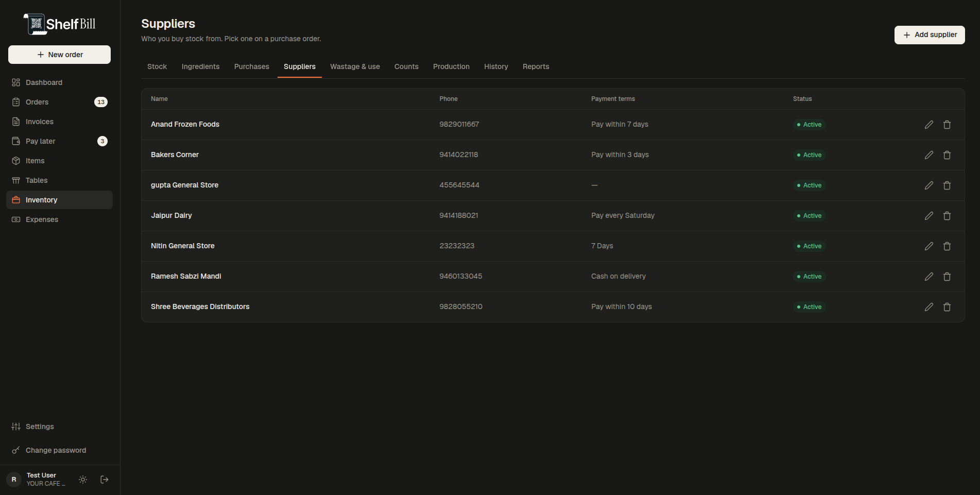
Task: Select Inventory in sidebar
Action: click(x=59, y=200)
